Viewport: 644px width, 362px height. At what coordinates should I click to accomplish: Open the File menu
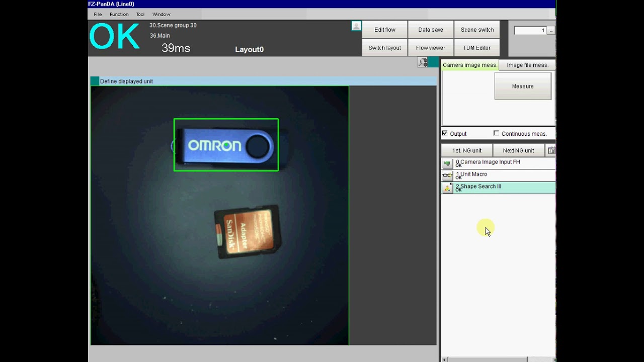(x=98, y=14)
